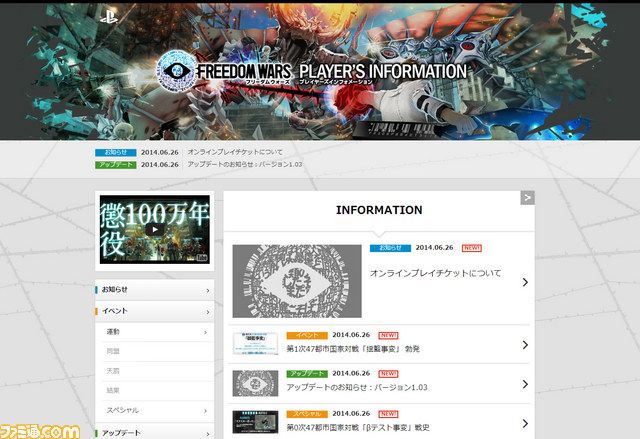The height and width of the screenshot is (439, 640).
Task: Open the お知らせ sidebar menu
Action: point(155,290)
